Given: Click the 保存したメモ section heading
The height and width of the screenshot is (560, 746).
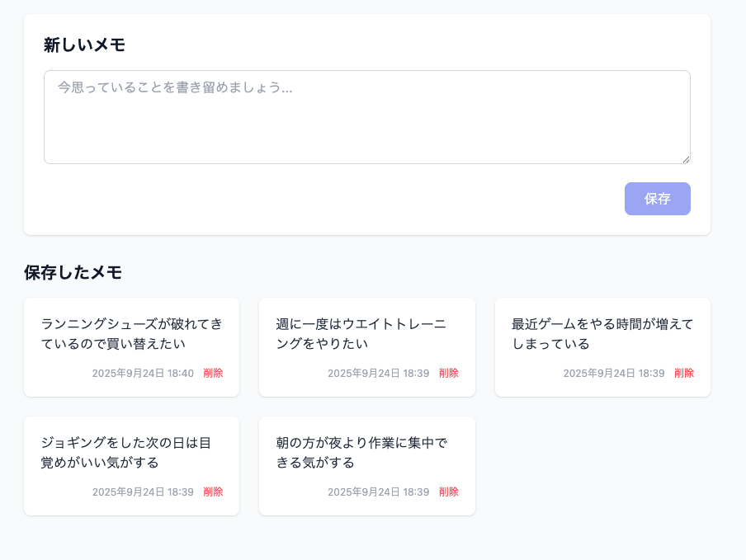Looking at the screenshot, I should tap(73, 272).
